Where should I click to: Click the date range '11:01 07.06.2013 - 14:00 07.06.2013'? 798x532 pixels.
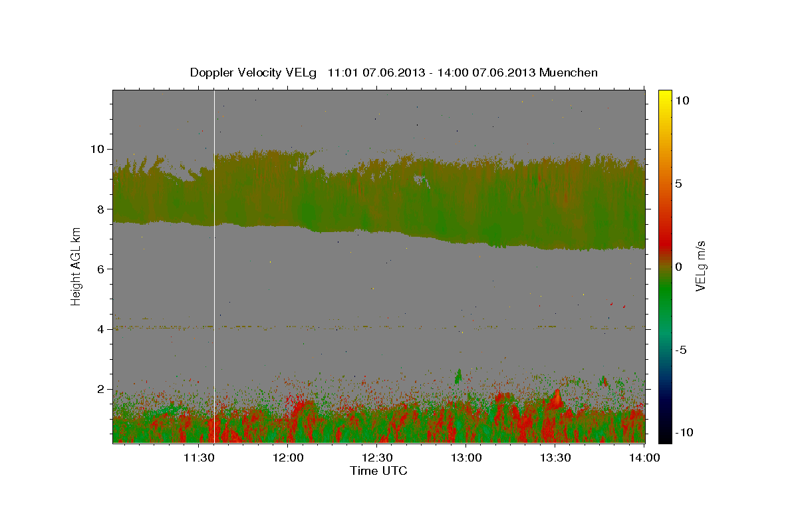(x=433, y=72)
